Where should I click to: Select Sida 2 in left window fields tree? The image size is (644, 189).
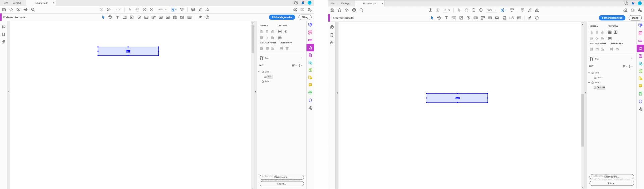(267, 82)
